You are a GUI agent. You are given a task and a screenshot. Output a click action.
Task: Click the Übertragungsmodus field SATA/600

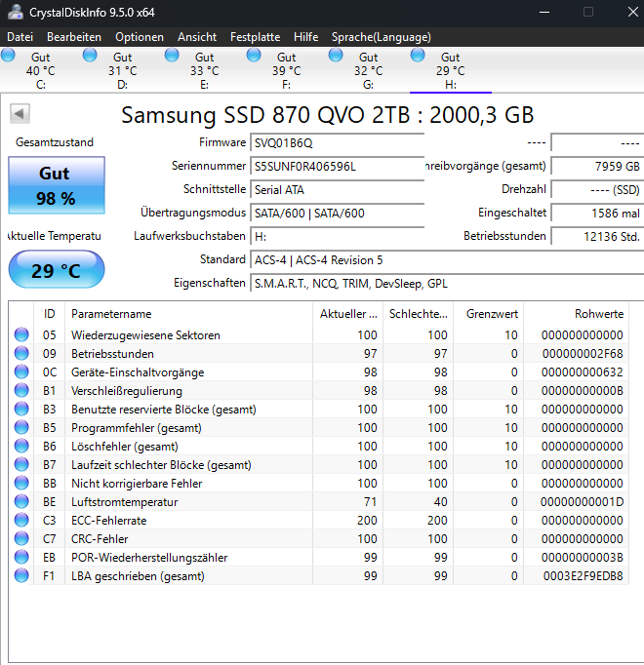tap(337, 213)
